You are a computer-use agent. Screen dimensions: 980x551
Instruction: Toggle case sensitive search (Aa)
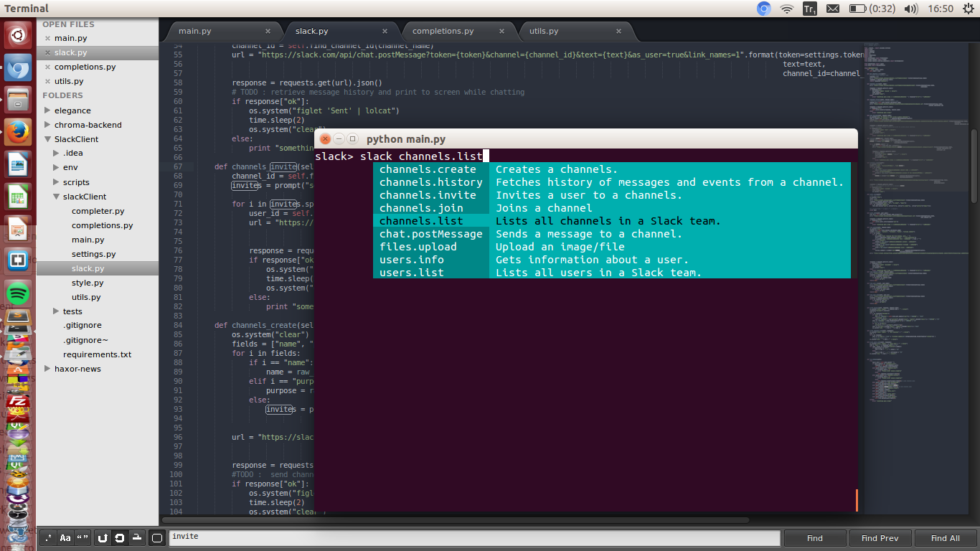click(x=65, y=537)
